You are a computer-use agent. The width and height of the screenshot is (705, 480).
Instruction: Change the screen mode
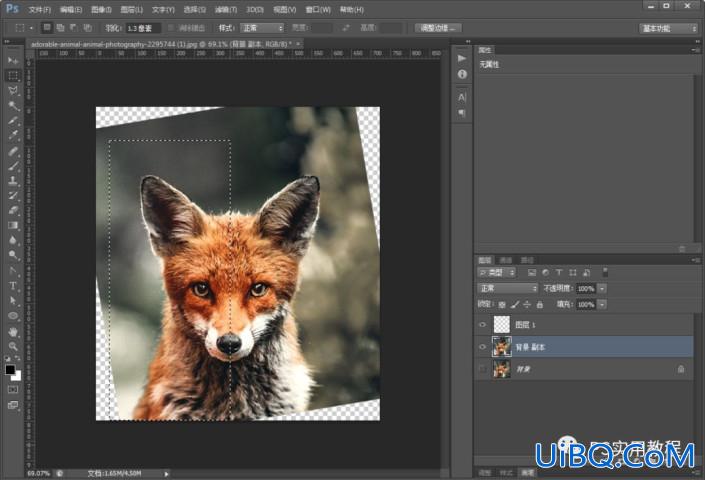click(13, 405)
